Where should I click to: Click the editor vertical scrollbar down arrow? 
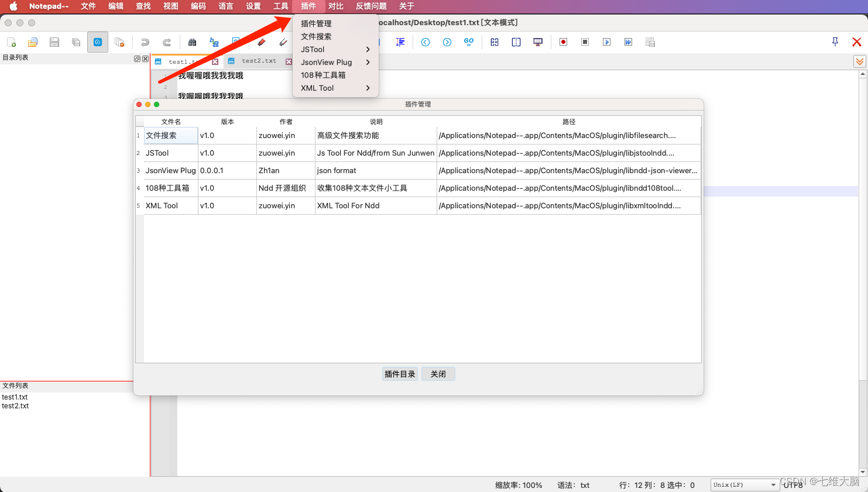click(x=863, y=472)
